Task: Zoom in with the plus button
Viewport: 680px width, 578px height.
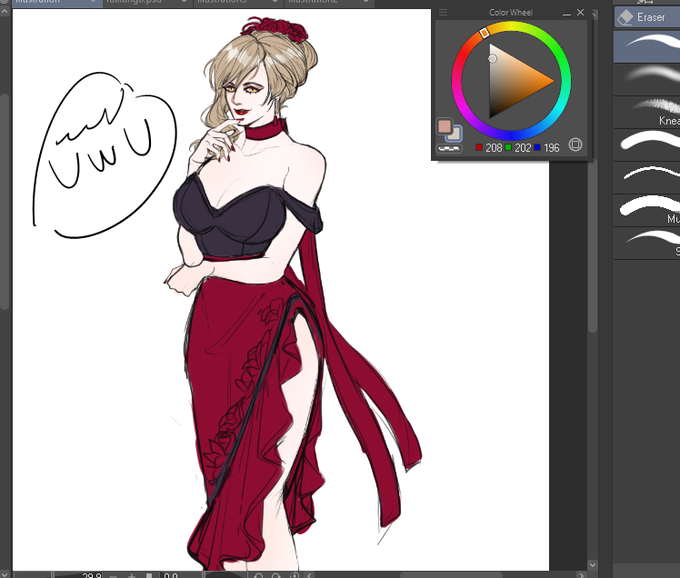Action: point(132,576)
